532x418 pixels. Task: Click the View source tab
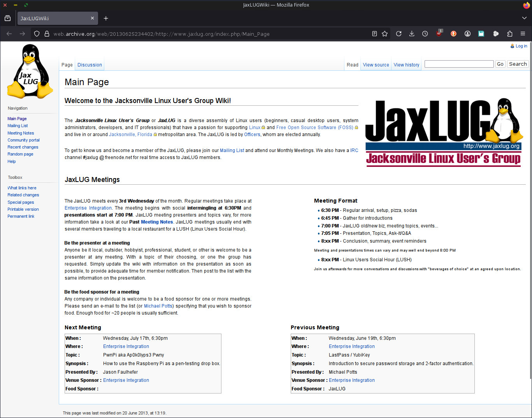pos(376,65)
